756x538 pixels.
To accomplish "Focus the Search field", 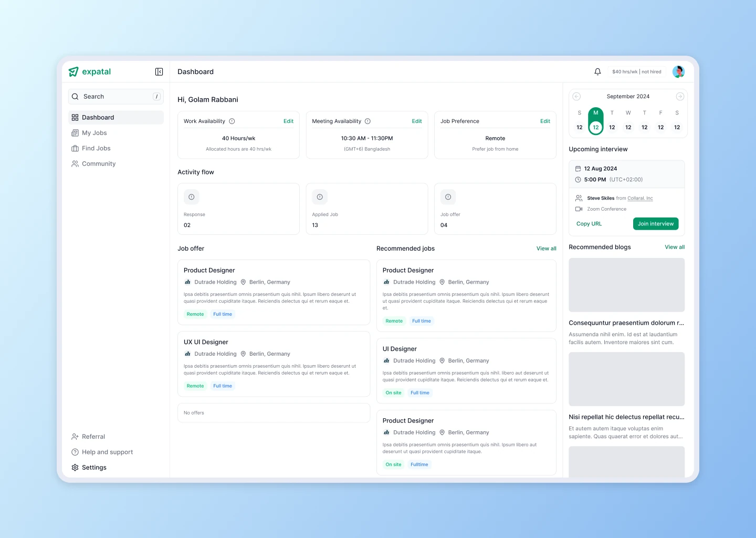I will [x=116, y=97].
